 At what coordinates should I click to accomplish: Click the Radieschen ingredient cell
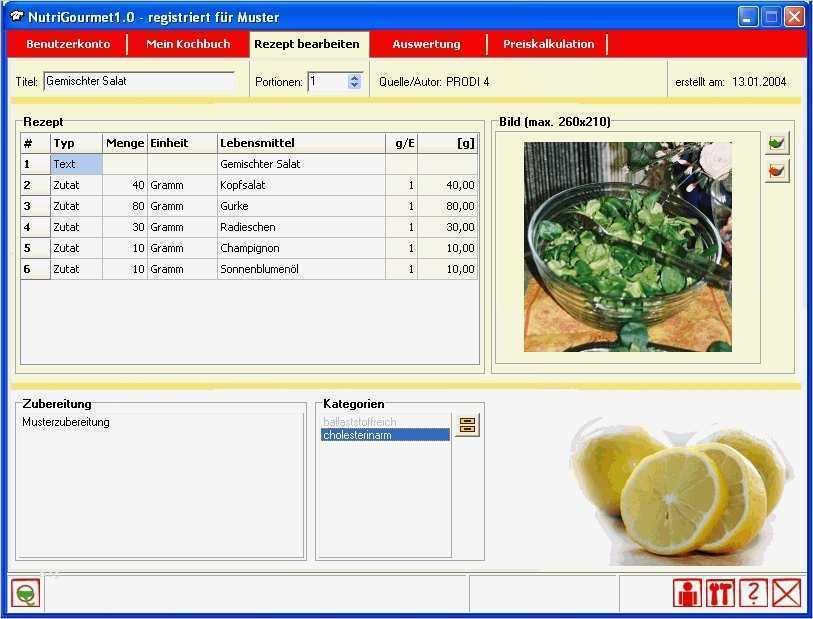click(301, 227)
